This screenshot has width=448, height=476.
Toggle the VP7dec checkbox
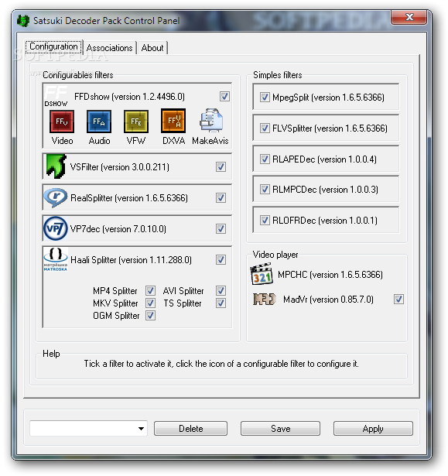pos(221,228)
